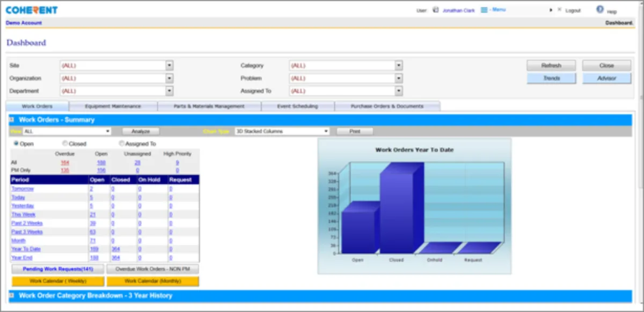Open Overdue Work Orders - NON PM

coord(153,269)
